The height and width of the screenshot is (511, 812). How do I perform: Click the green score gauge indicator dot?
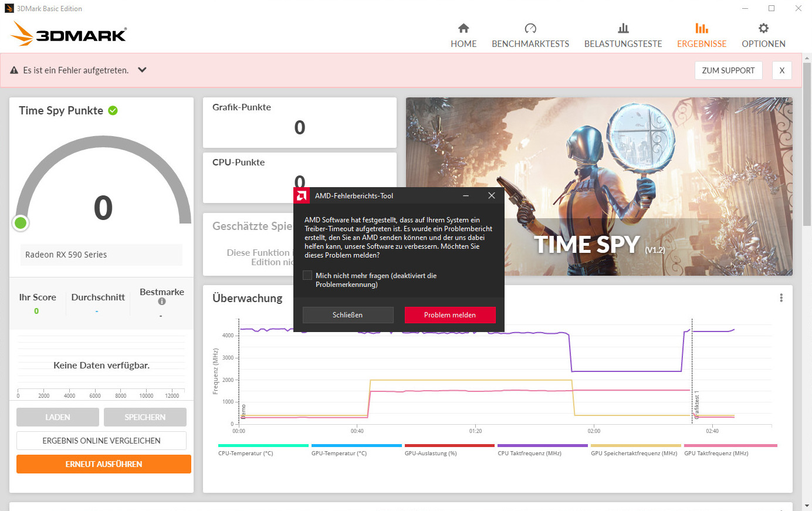pyautogui.click(x=21, y=223)
